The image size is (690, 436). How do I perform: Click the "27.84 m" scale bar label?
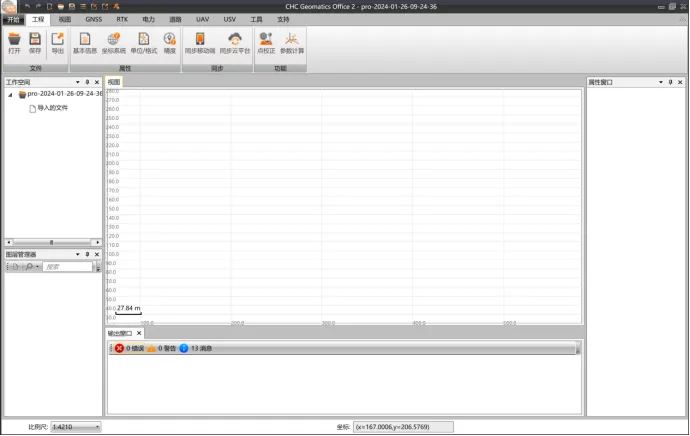pyautogui.click(x=128, y=308)
